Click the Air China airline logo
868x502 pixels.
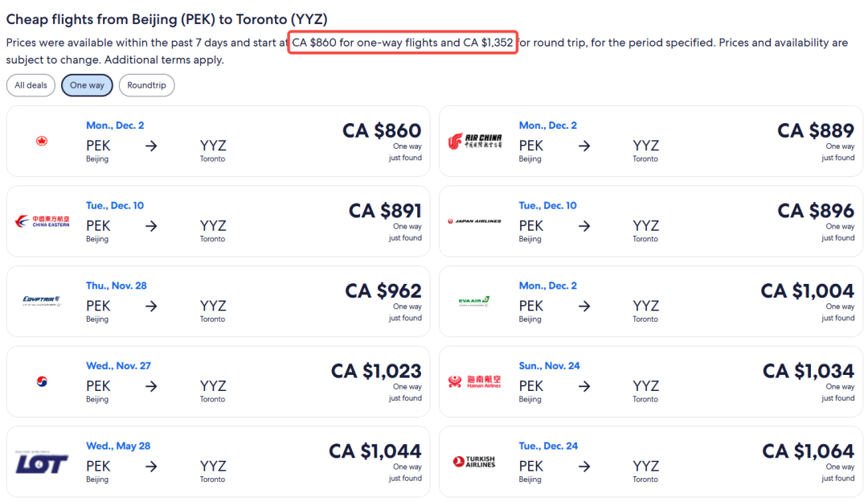475,142
